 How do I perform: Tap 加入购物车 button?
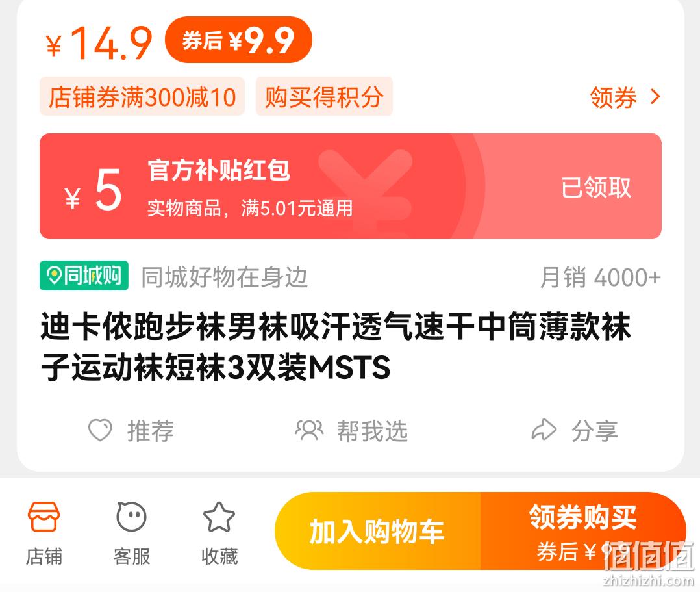pyautogui.click(x=377, y=531)
